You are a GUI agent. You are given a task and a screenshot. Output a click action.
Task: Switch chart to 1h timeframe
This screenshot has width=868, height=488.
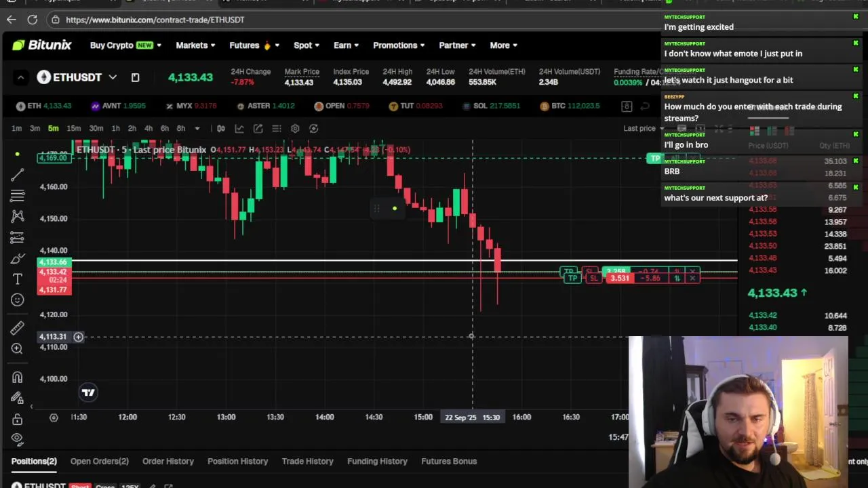(116, 128)
